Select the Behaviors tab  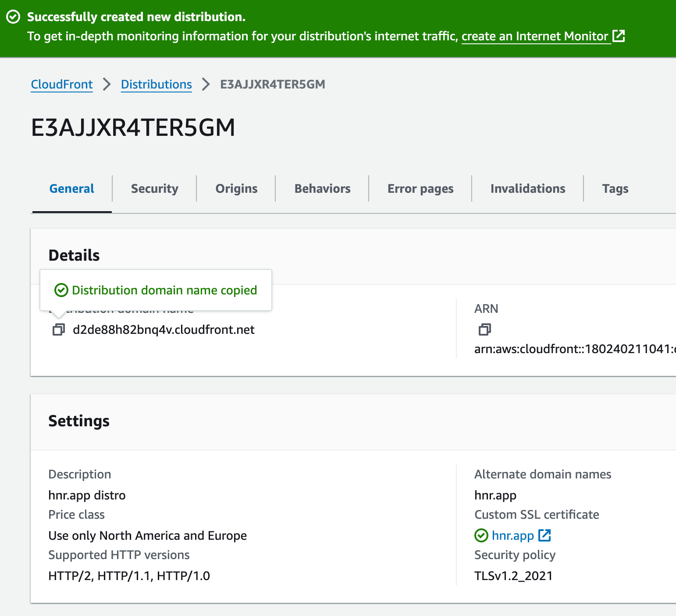pos(323,189)
